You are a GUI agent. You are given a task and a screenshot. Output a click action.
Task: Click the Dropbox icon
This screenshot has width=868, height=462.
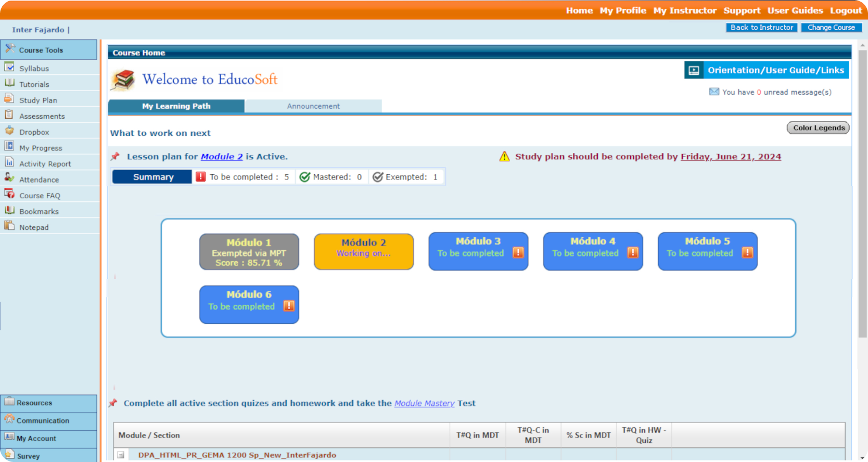[9, 131]
